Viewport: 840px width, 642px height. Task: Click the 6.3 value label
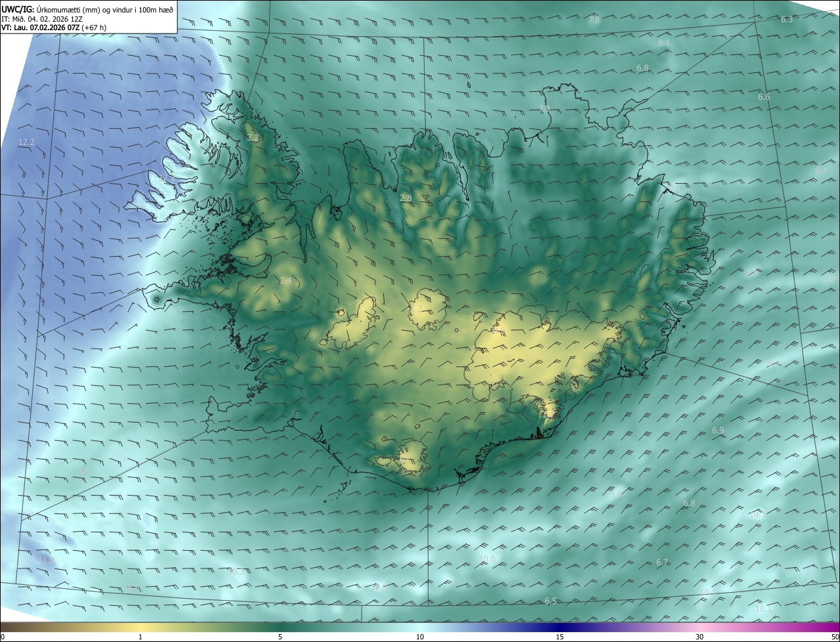pyautogui.click(x=787, y=19)
